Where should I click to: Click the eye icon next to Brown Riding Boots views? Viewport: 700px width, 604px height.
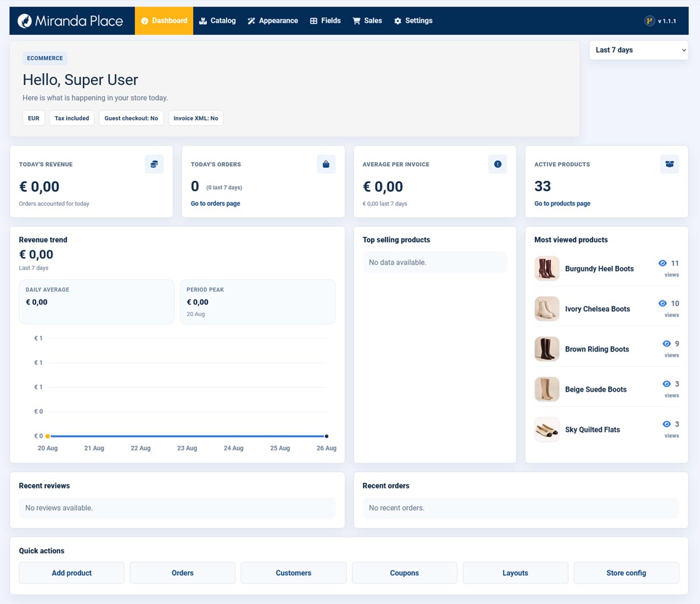(x=667, y=343)
